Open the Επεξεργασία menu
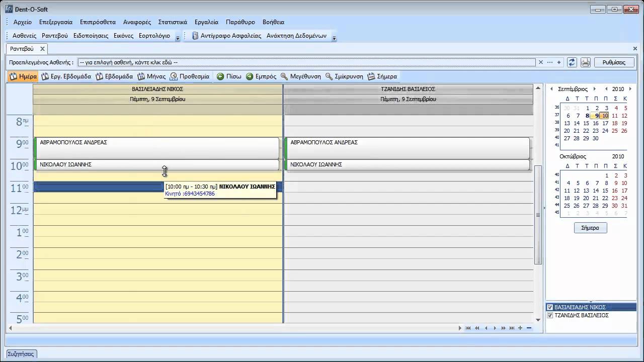644x362 pixels. (x=56, y=22)
